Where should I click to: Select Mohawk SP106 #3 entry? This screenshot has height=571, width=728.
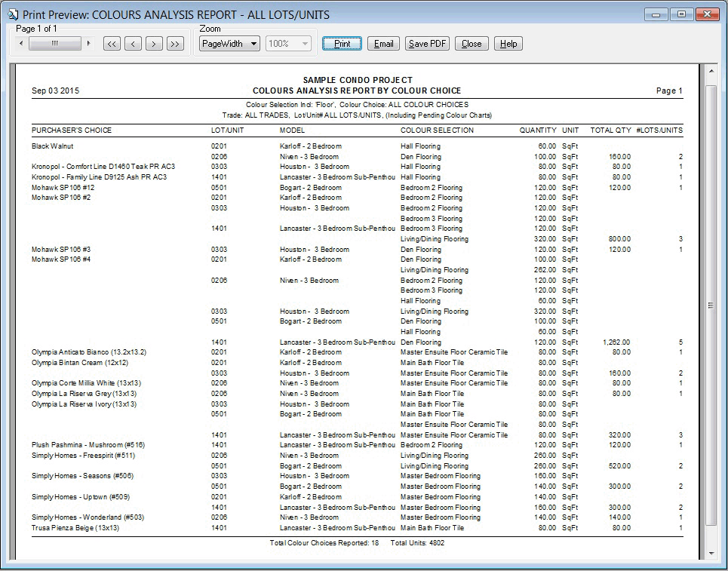61,250
